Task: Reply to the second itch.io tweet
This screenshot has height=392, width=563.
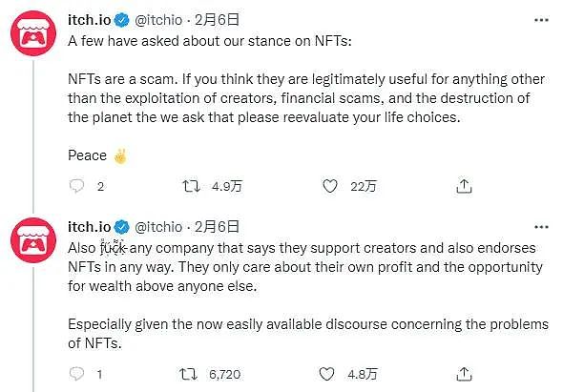Action: click(76, 374)
